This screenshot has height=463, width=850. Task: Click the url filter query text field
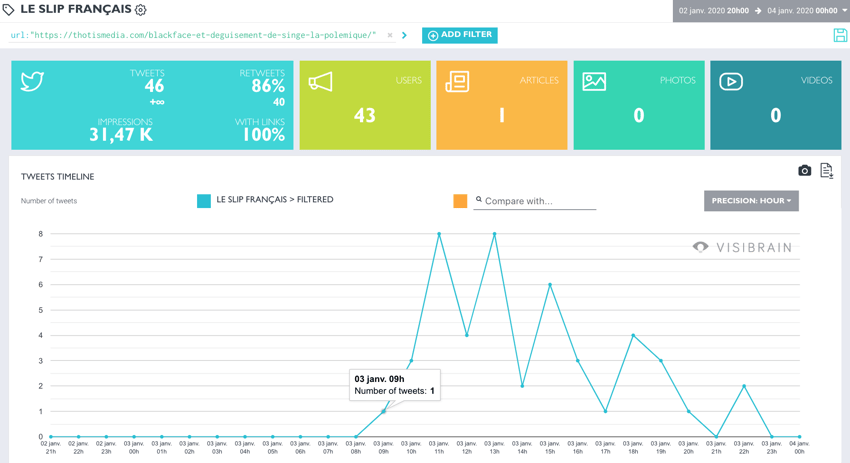pos(194,35)
